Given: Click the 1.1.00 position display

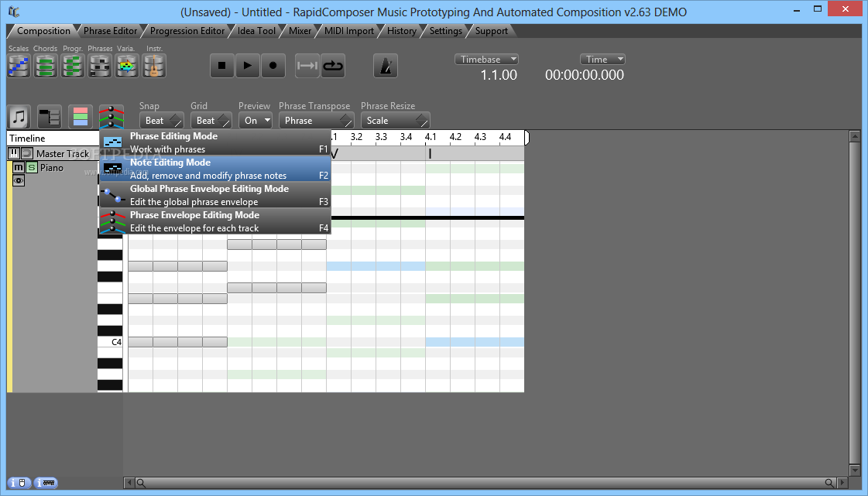Looking at the screenshot, I should pyautogui.click(x=499, y=75).
